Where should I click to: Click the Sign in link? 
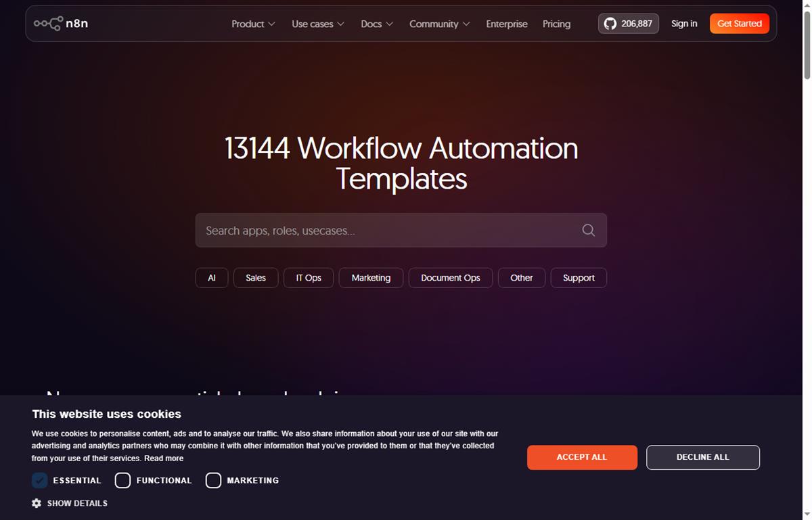tap(684, 24)
